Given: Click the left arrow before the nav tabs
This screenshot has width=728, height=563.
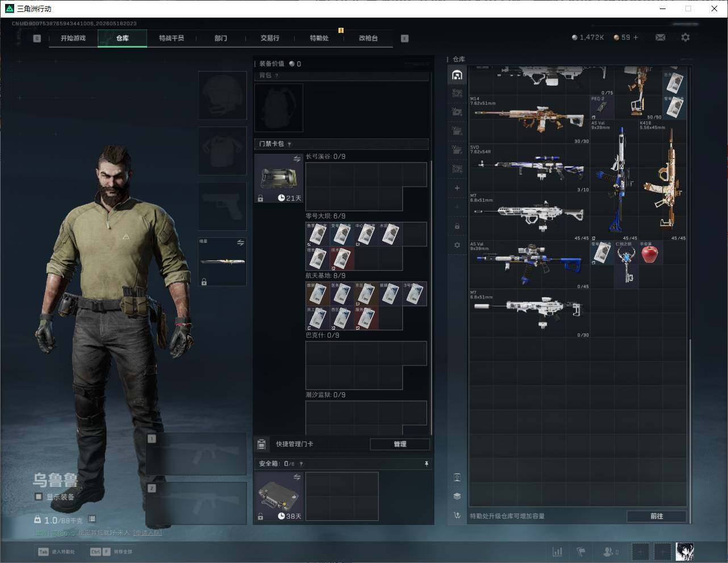Looking at the screenshot, I should pyautogui.click(x=37, y=39).
